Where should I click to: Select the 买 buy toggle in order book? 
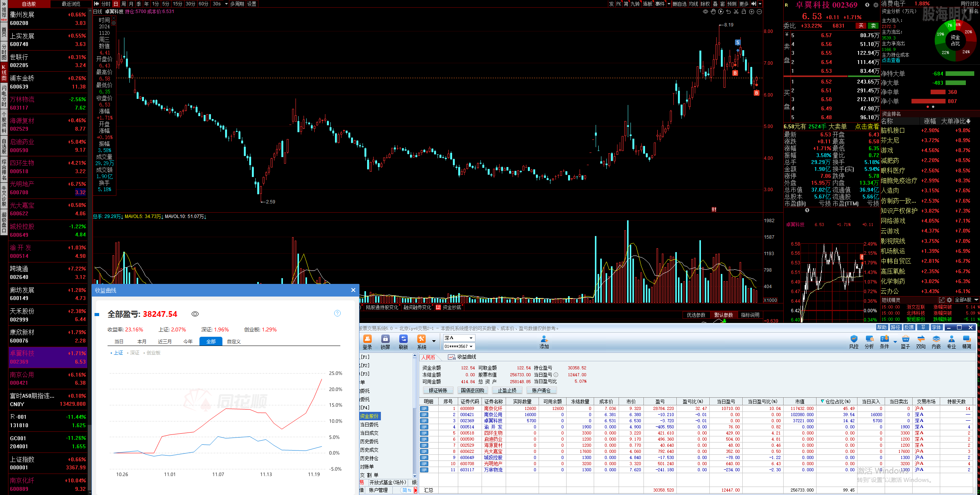coord(861,26)
